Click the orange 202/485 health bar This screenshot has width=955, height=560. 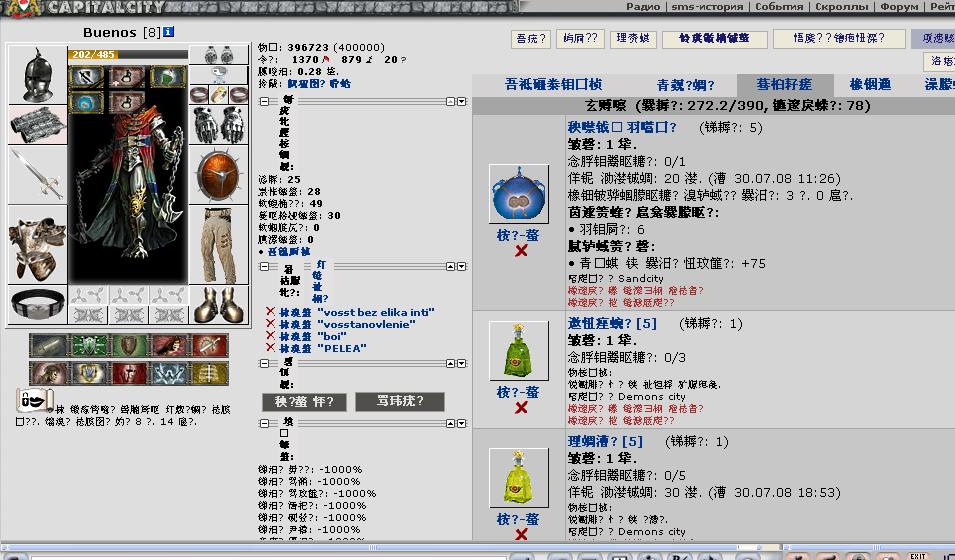(x=128, y=54)
